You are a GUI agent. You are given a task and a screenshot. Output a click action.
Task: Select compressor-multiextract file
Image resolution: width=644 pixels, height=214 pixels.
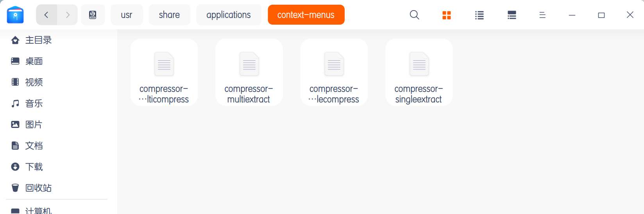click(249, 72)
